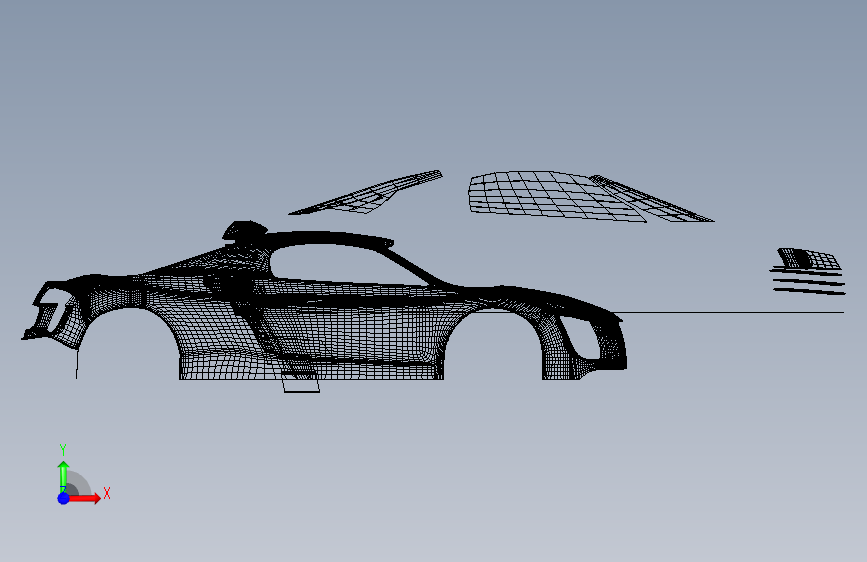
Task: Click the green Y label above triad
Action: click(63, 450)
